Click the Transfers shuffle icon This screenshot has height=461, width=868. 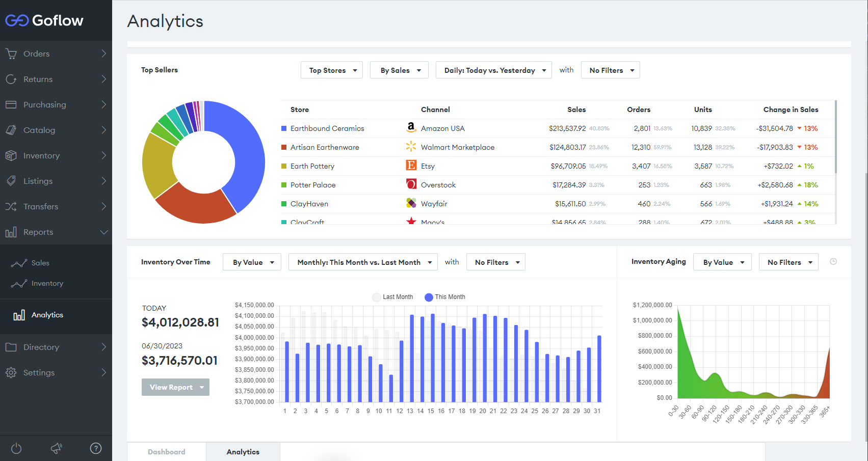pyautogui.click(x=11, y=206)
